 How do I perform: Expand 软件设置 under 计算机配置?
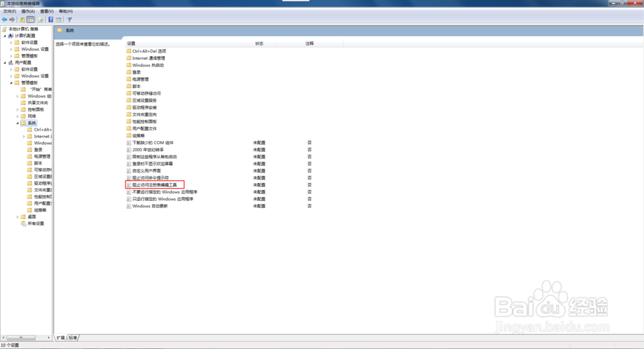pyautogui.click(x=11, y=42)
